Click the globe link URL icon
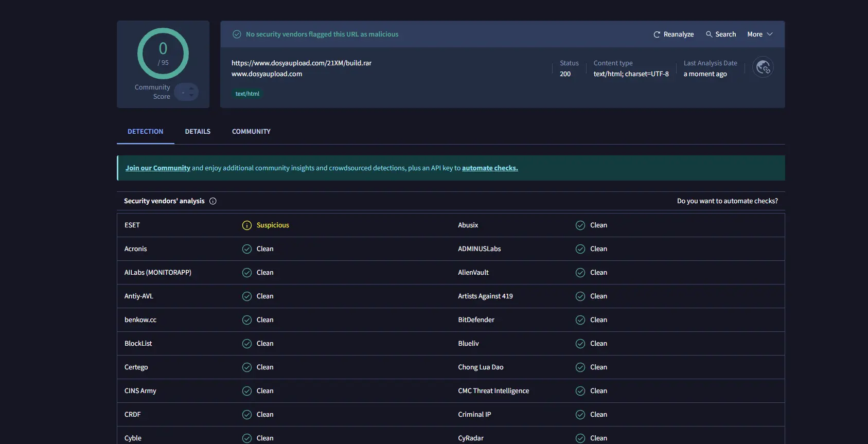 (x=763, y=67)
